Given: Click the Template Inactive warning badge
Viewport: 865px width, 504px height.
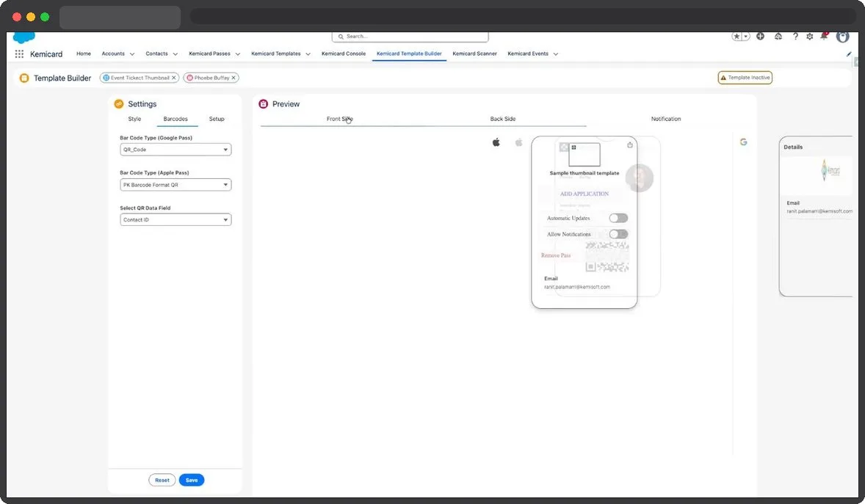Looking at the screenshot, I should pos(745,78).
